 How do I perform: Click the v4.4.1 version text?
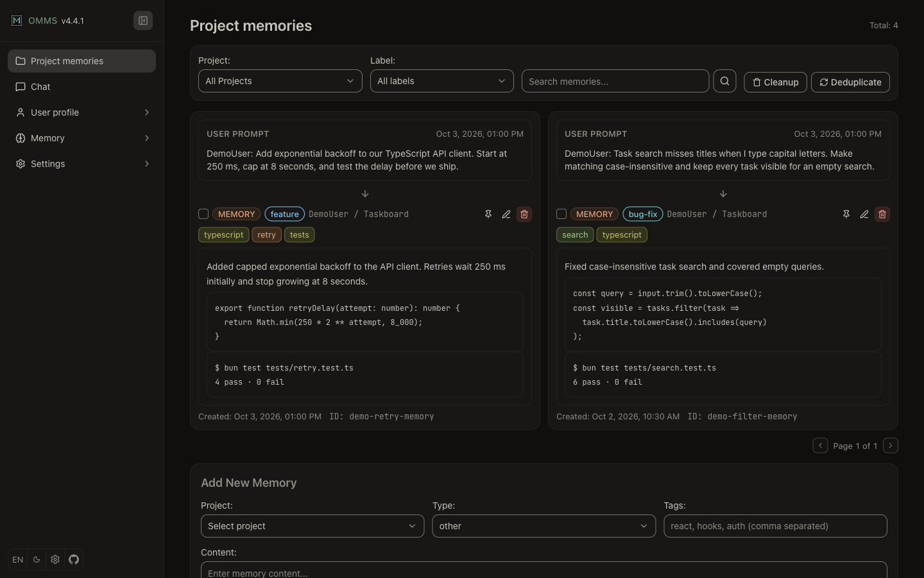(x=73, y=21)
